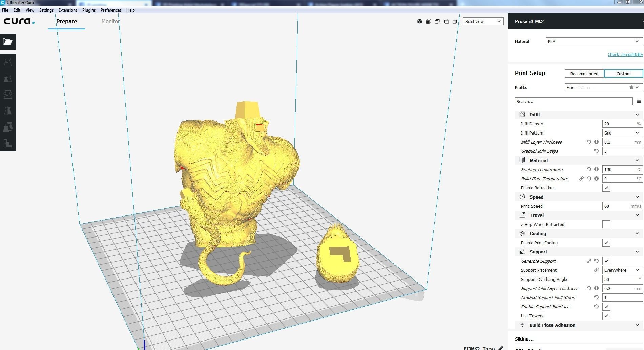The image size is (644, 350).
Task: Open the Prusa i3 Mk2 printer selector
Action: (576, 21)
